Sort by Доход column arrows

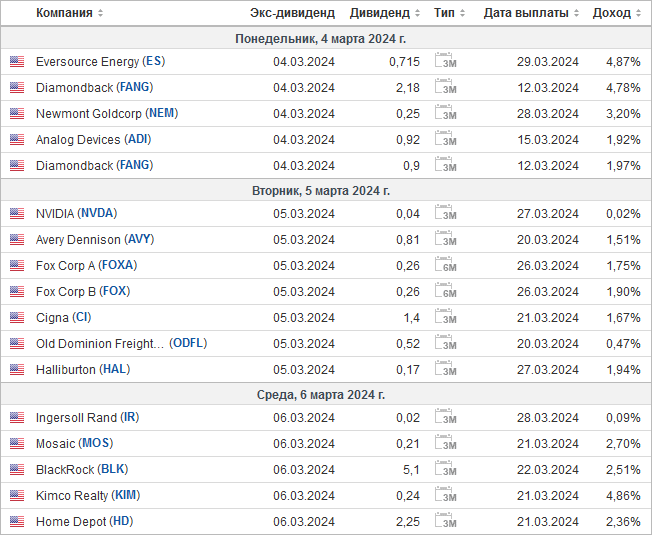click(639, 13)
